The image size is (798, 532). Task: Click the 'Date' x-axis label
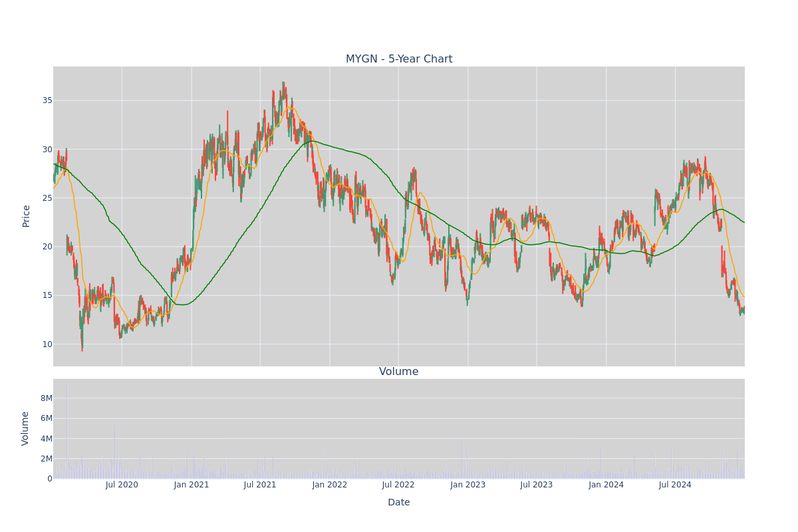399,503
